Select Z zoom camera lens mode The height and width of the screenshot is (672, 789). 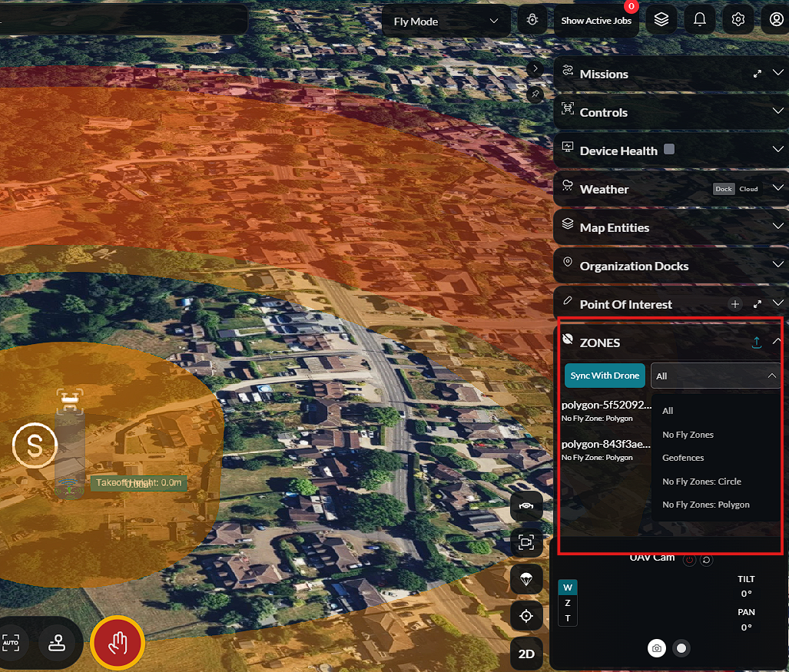click(568, 603)
